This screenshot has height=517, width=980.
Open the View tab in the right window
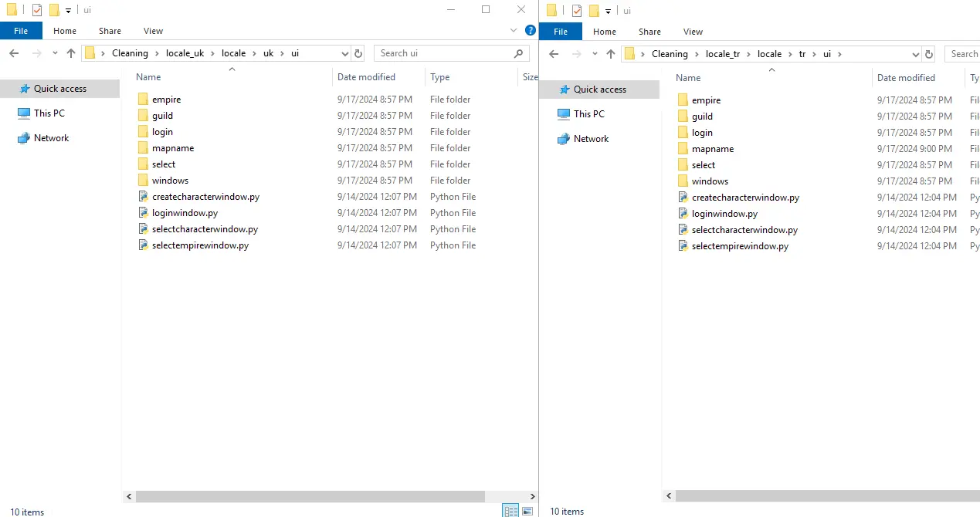point(693,32)
